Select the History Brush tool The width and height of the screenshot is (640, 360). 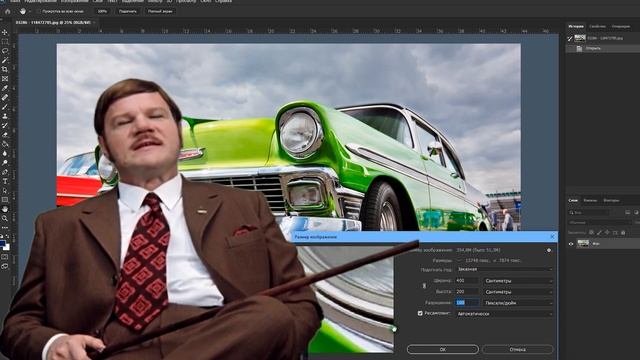click(5, 126)
